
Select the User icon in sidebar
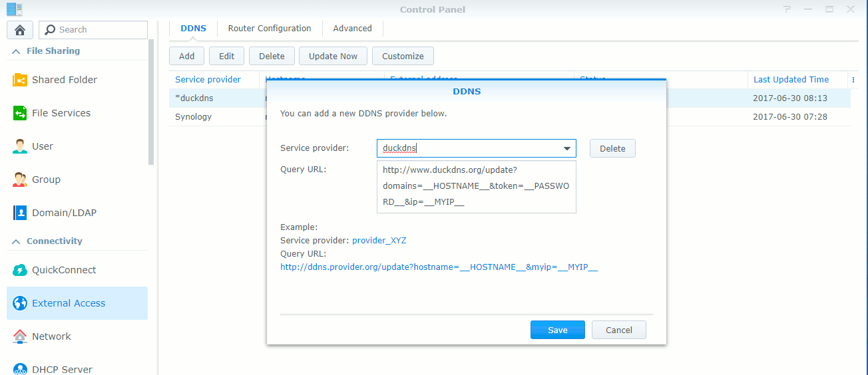point(20,146)
